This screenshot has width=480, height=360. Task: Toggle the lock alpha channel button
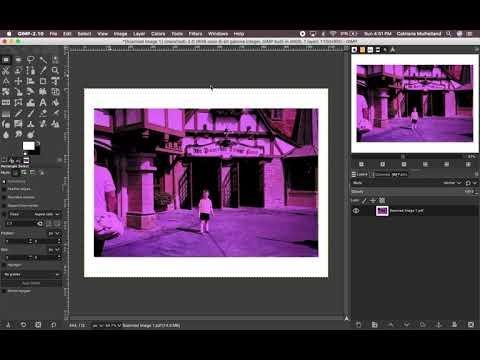click(x=382, y=200)
